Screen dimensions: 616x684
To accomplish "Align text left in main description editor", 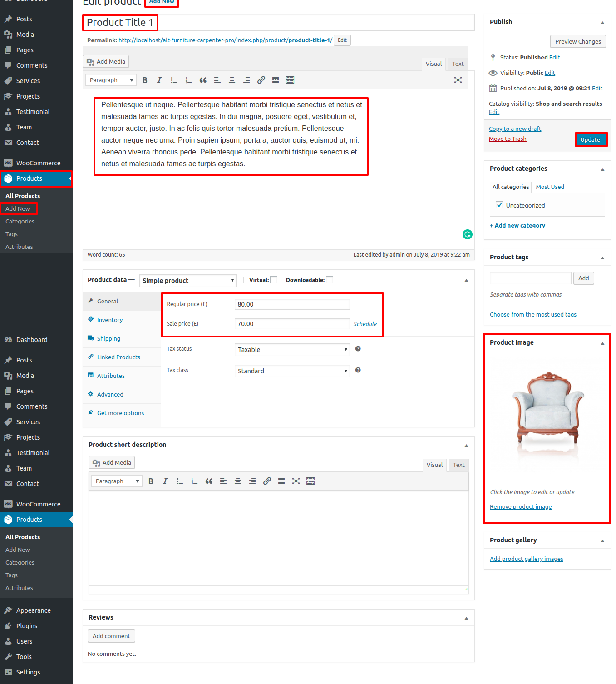I will (x=217, y=80).
